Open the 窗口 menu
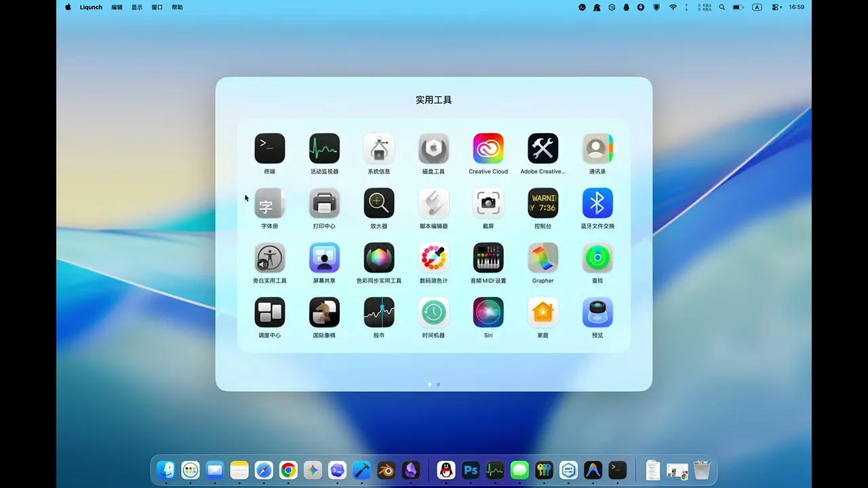This screenshot has width=868, height=488. pyautogui.click(x=157, y=7)
